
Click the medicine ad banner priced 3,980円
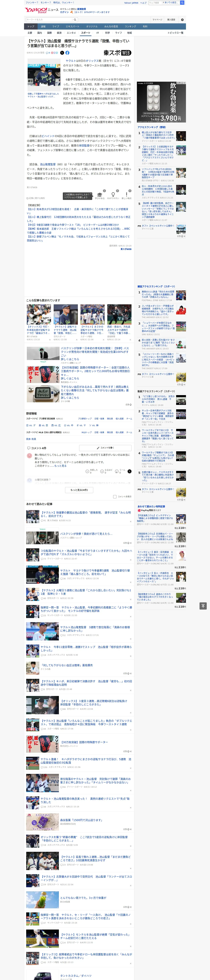pyautogui.click(x=162, y=102)
